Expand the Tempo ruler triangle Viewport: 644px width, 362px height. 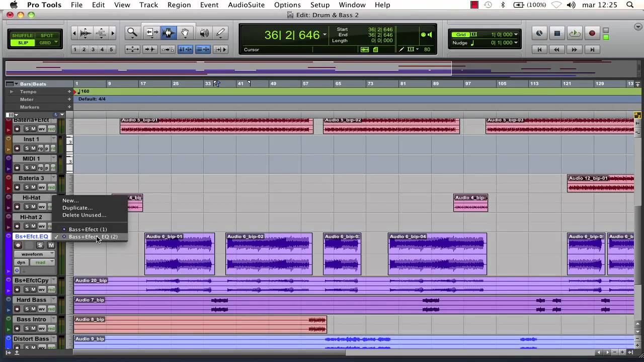pos(12,92)
